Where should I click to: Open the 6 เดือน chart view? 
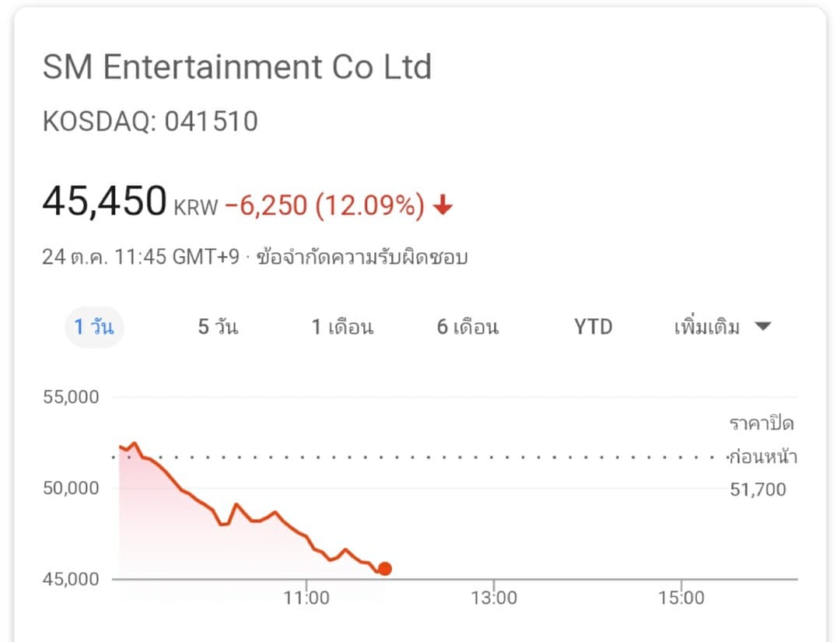[x=467, y=327]
